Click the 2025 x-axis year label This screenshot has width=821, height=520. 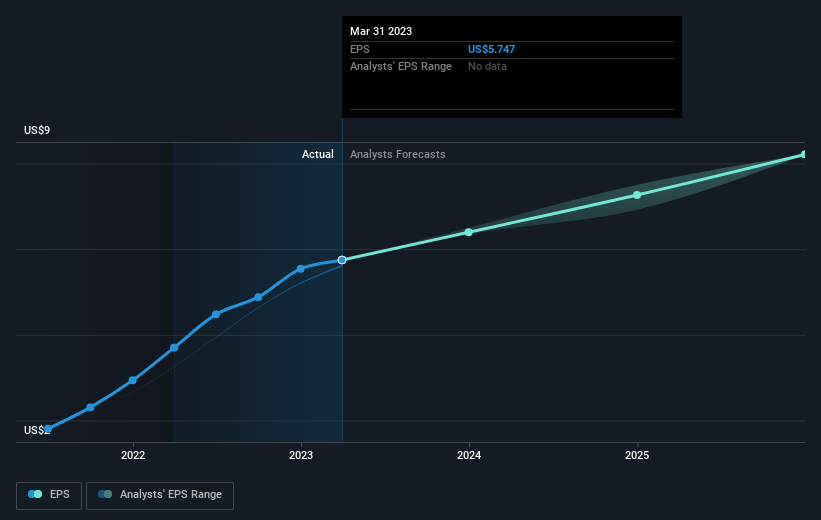point(637,455)
